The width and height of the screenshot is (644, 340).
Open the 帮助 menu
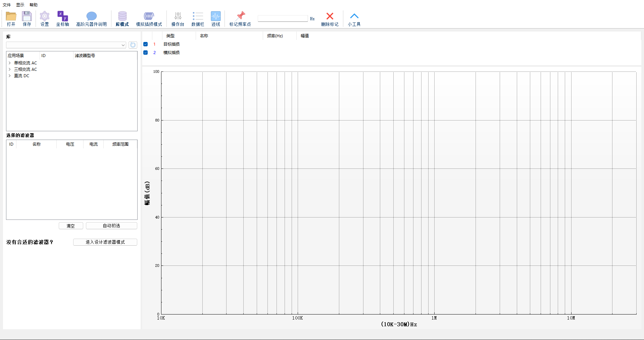[34, 5]
